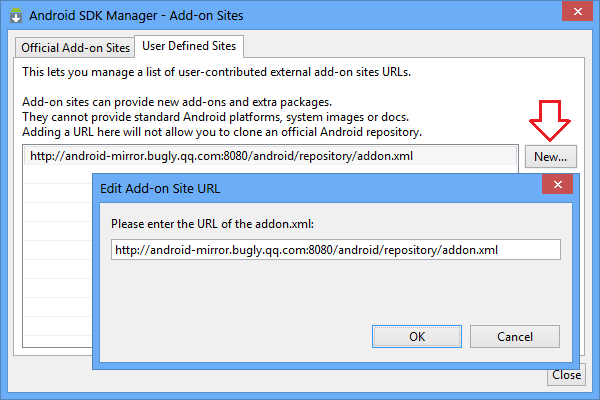Close the Edit Add-on Site URL dialog
Image resolution: width=600 pixels, height=400 pixels.
558,184
